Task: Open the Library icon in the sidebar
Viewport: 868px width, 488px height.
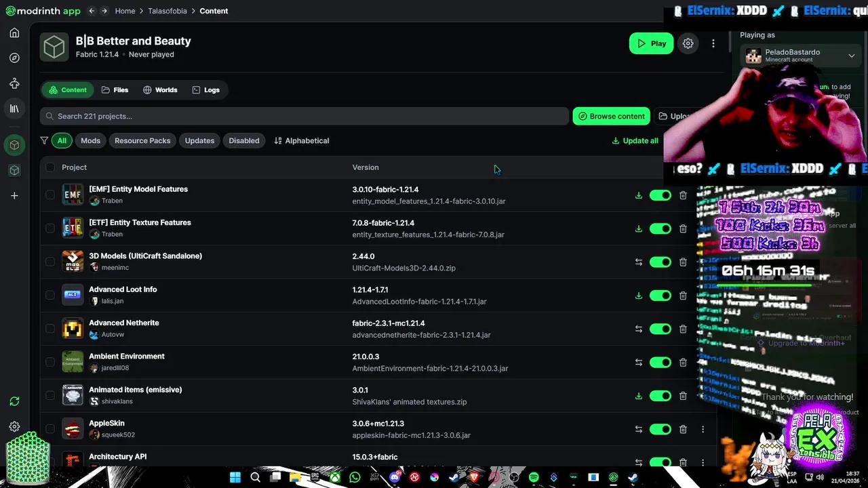Action: 14,108
